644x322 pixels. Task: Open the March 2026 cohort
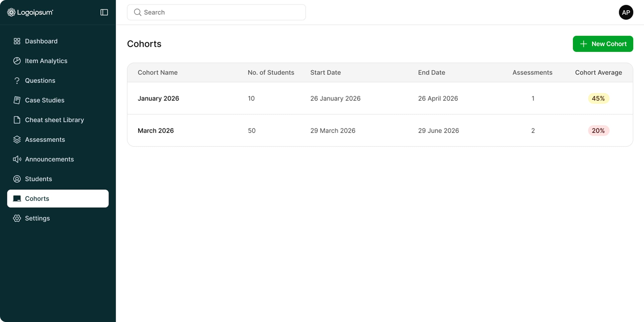(156, 131)
